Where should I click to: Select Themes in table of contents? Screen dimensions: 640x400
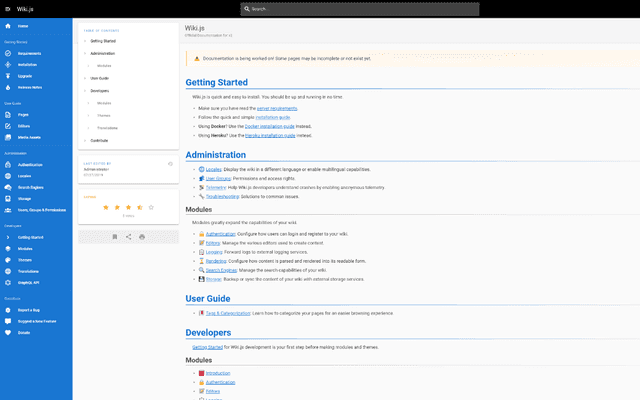tap(104, 116)
